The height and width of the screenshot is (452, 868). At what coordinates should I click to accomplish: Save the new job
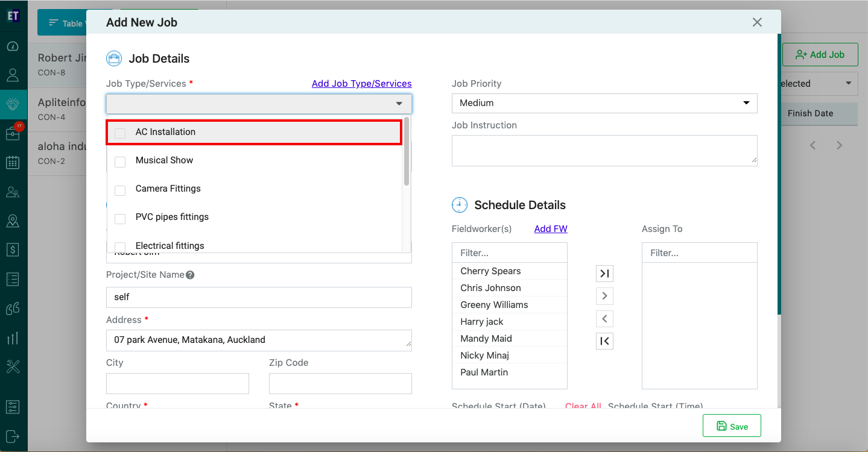pyautogui.click(x=732, y=426)
